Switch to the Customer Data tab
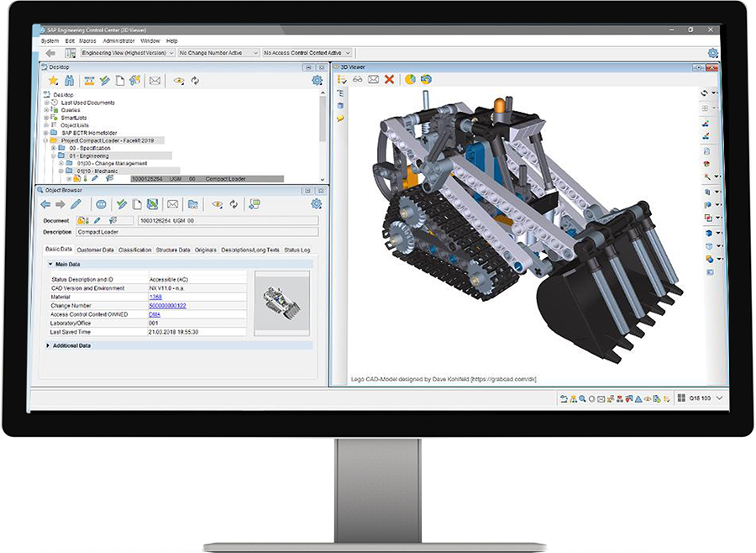 pyautogui.click(x=95, y=250)
